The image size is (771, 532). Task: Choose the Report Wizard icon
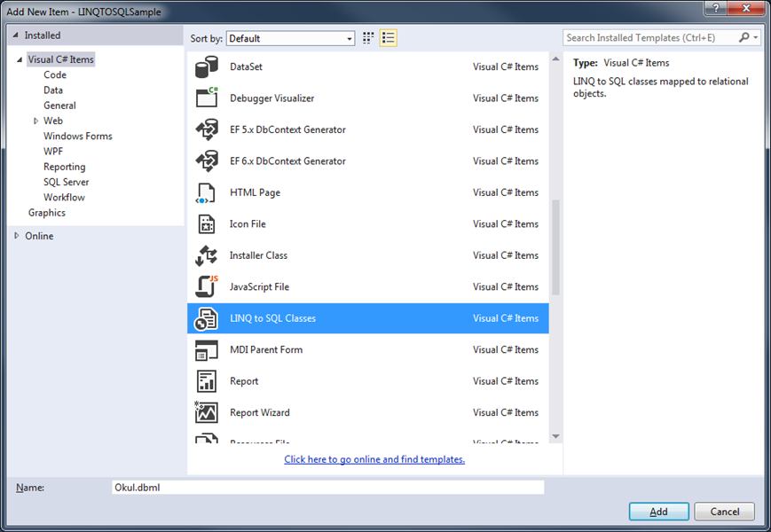(207, 412)
